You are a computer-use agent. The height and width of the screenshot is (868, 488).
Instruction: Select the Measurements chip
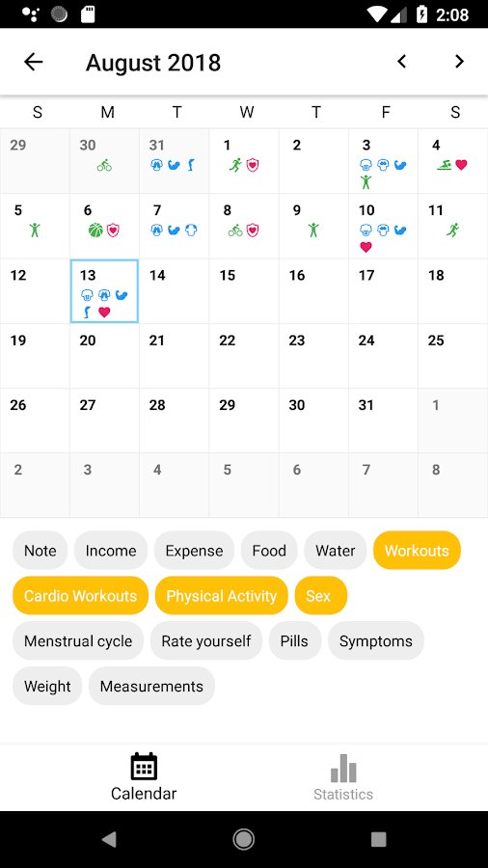click(x=151, y=686)
